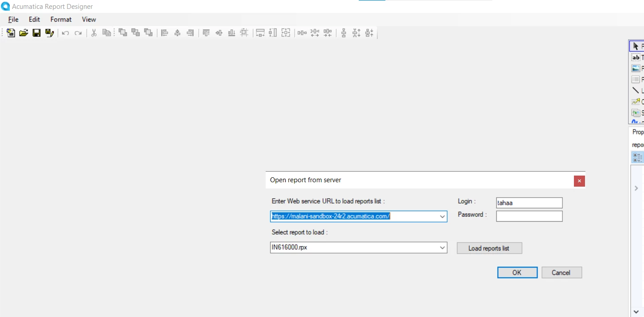The width and height of the screenshot is (644, 317).
Task: Click the Undo arrow icon
Action: (65, 33)
